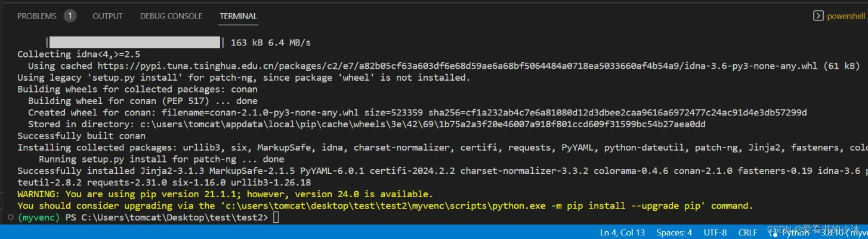Viewport: 868px width, 239px height.
Task: Select the powershell terminal label
Action: tap(845, 16)
